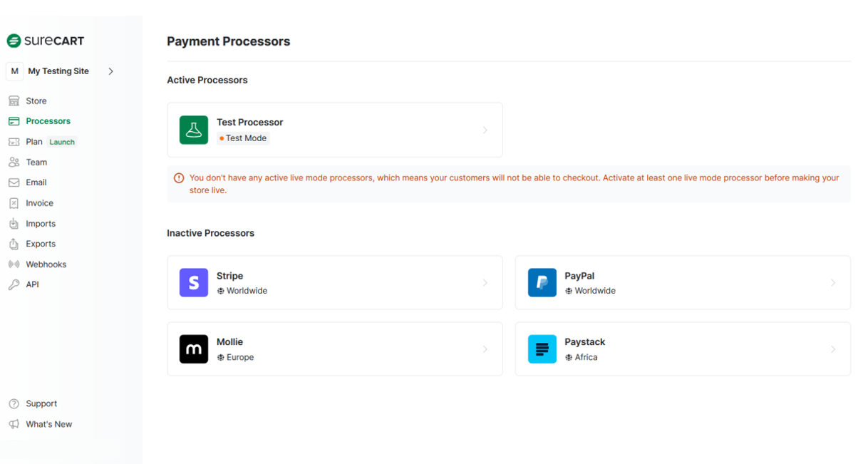This screenshot has height=464, width=868.
Task: Click the green Test Processor flask icon
Action: [x=194, y=130]
